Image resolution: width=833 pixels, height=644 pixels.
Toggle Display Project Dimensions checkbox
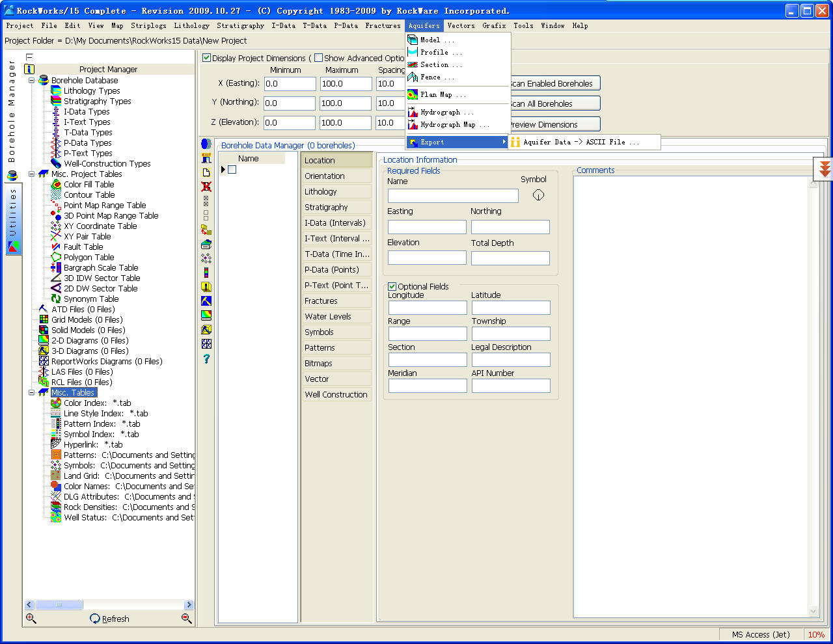tap(207, 58)
